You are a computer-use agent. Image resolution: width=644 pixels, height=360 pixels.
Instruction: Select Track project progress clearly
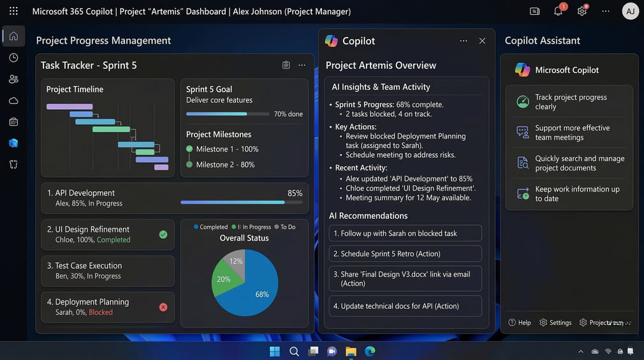(569, 102)
